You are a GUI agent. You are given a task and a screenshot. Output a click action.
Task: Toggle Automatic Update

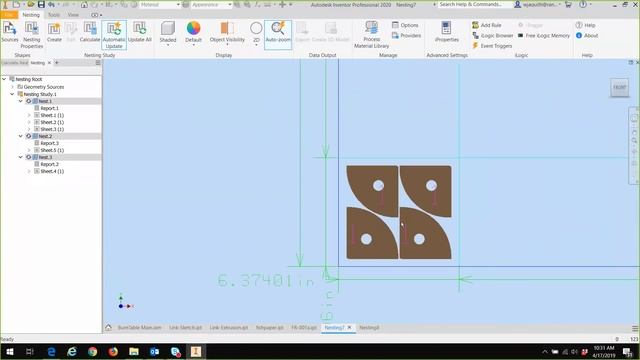pos(114,35)
